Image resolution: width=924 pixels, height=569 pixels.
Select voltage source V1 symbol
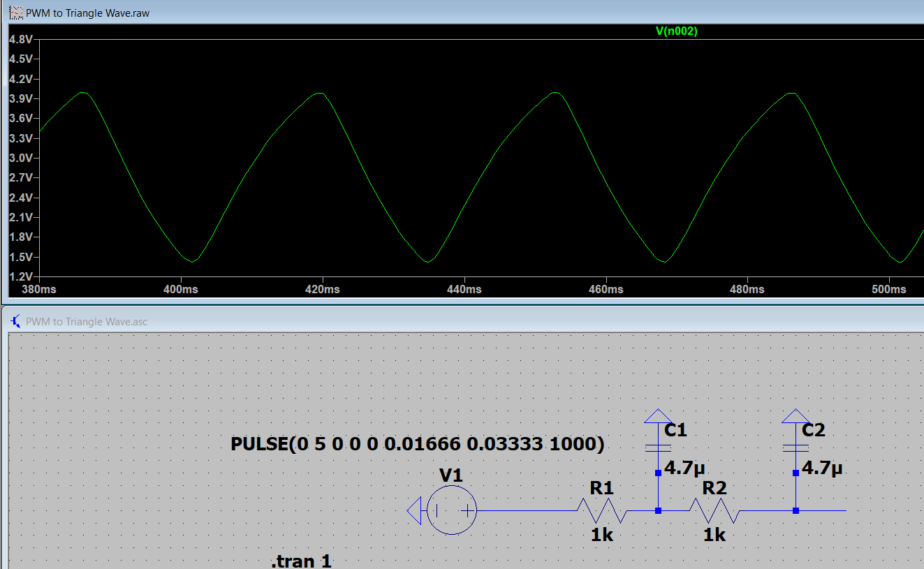point(451,510)
